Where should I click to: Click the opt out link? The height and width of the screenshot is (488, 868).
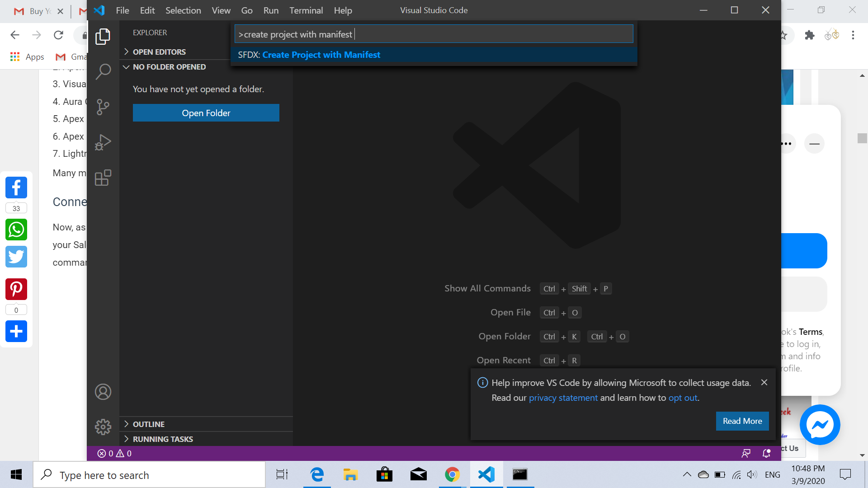tap(683, 398)
